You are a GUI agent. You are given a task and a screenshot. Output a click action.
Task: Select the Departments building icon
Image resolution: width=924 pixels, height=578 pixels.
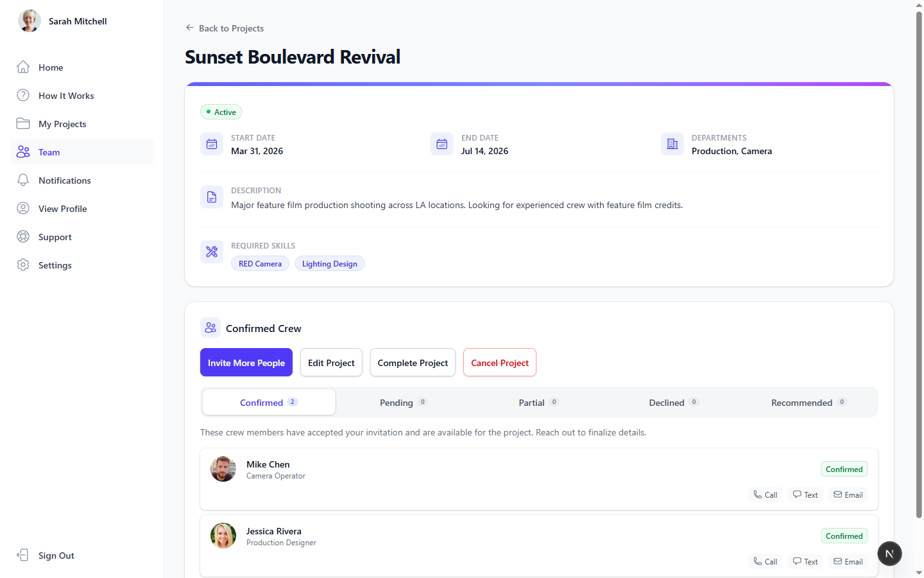672,144
